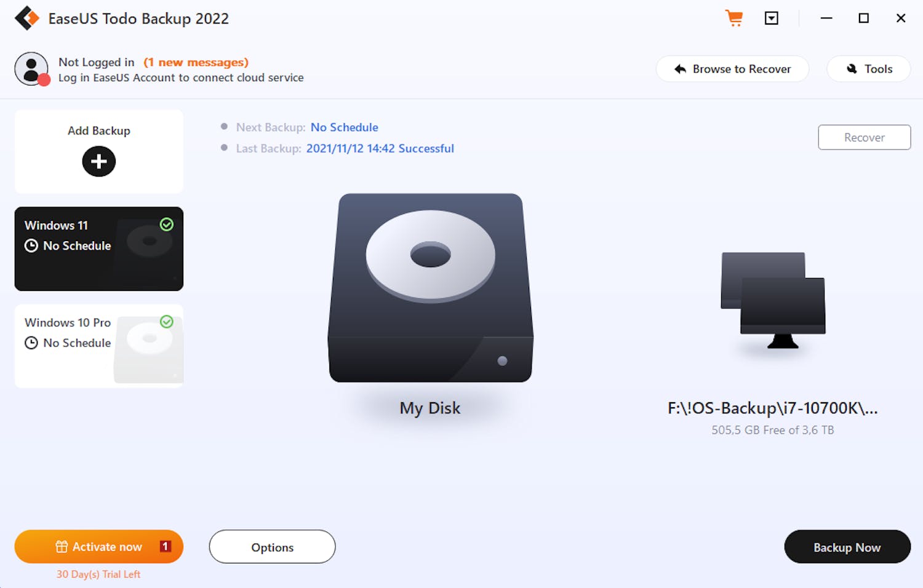Select the Windows 11 backup task

point(99,248)
